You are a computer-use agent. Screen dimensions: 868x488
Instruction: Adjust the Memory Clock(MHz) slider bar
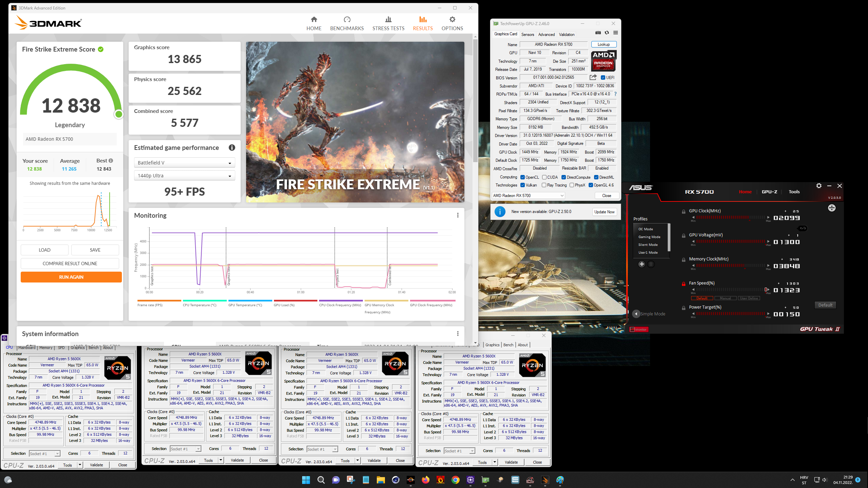[731, 266]
